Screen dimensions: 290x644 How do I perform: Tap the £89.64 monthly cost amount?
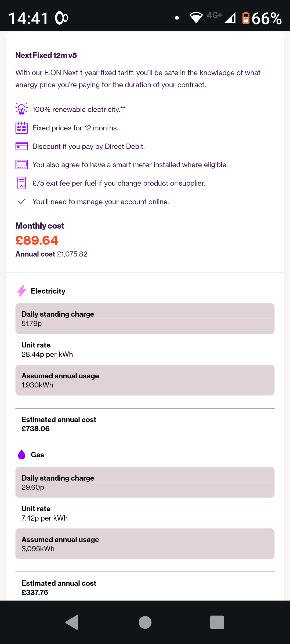pos(37,240)
